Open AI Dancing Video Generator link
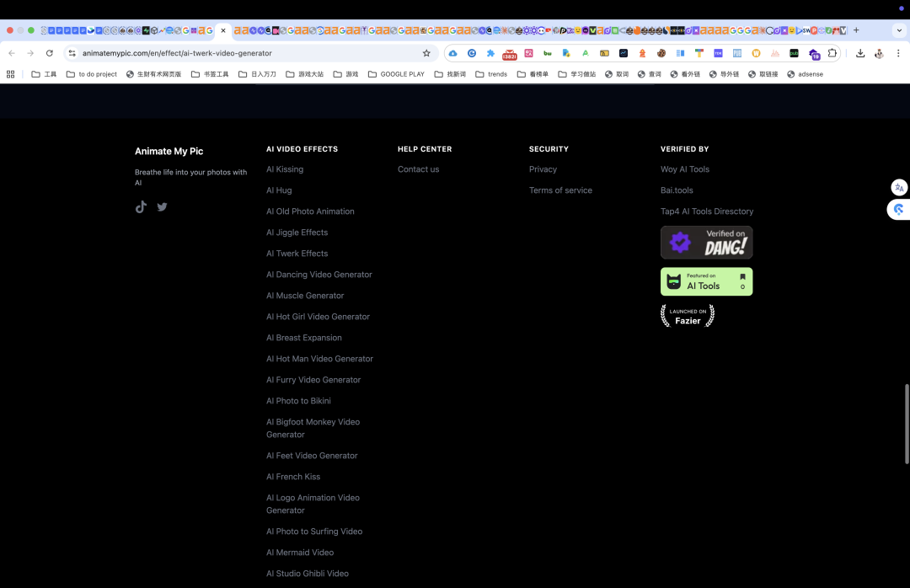 tap(318, 274)
